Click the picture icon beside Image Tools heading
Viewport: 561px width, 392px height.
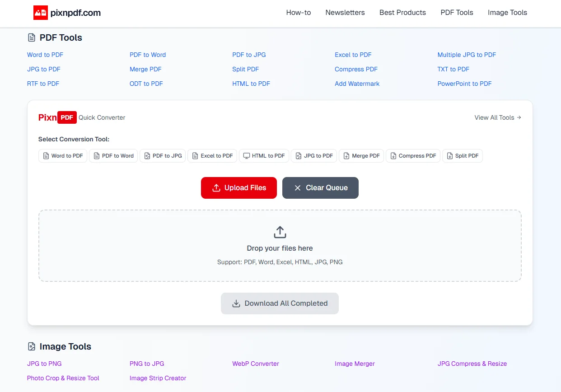[31, 346]
